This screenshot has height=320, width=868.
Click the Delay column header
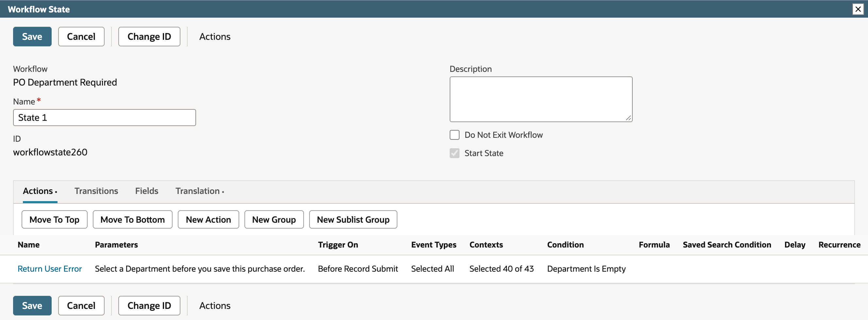click(x=794, y=245)
